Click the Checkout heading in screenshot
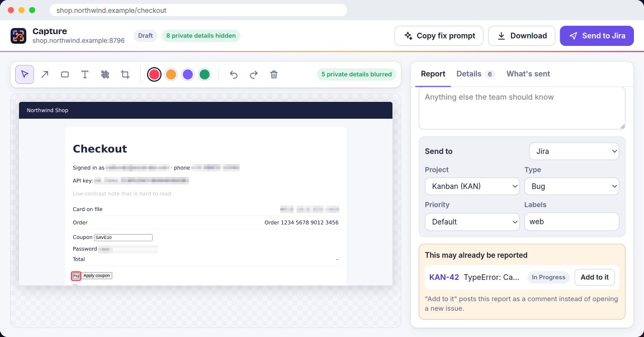The width and height of the screenshot is (644, 337). (100, 148)
